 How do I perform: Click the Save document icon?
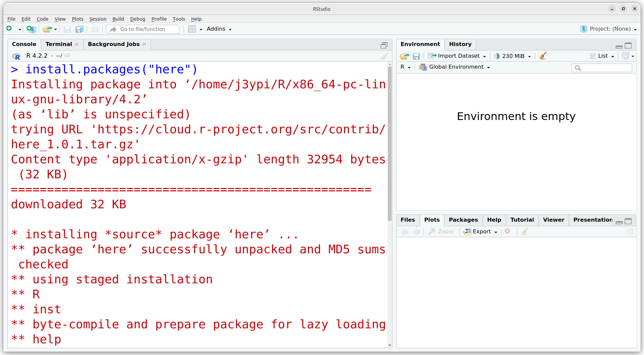[x=67, y=29]
